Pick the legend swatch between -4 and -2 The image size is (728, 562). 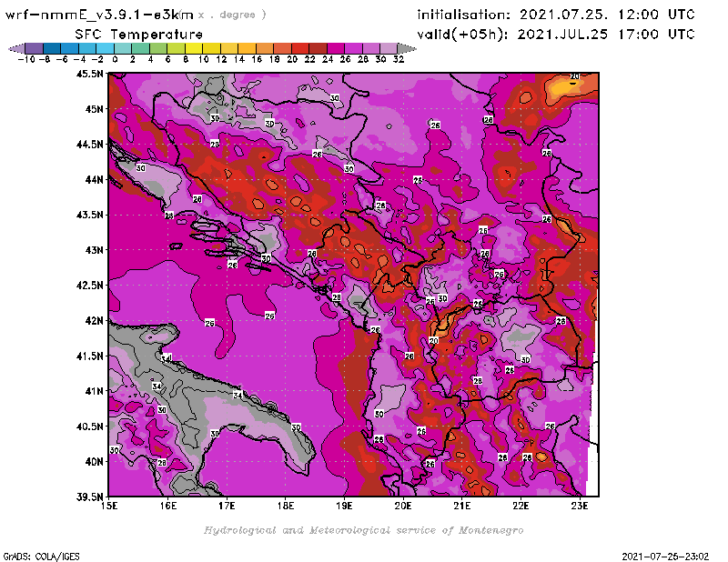tap(87, 48)
